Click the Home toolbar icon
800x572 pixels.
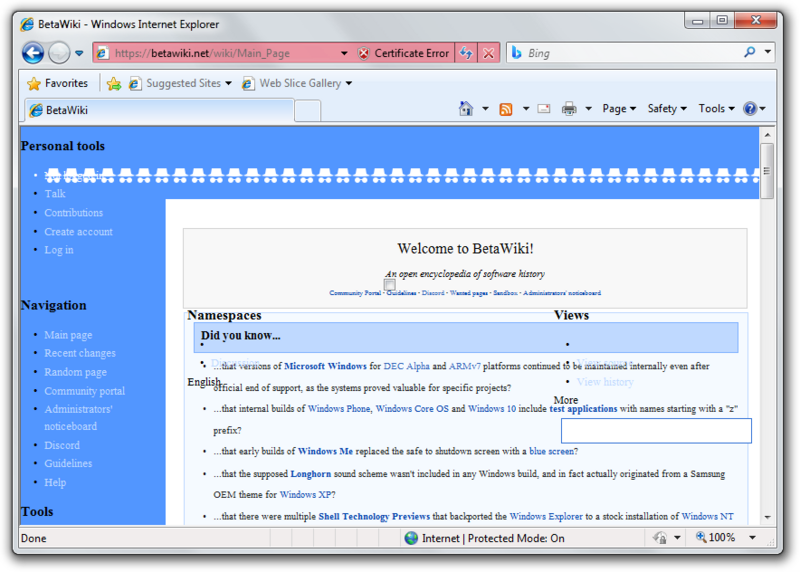(x=466, y=108)
